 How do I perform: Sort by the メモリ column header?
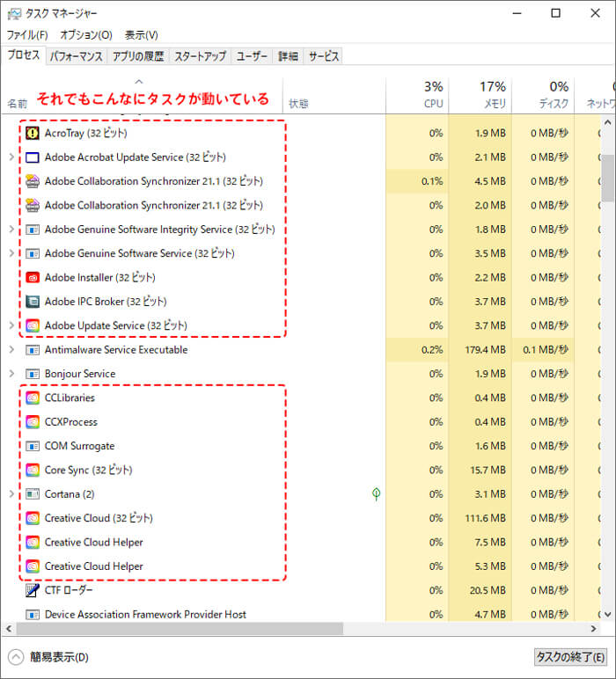click(480, 95)
